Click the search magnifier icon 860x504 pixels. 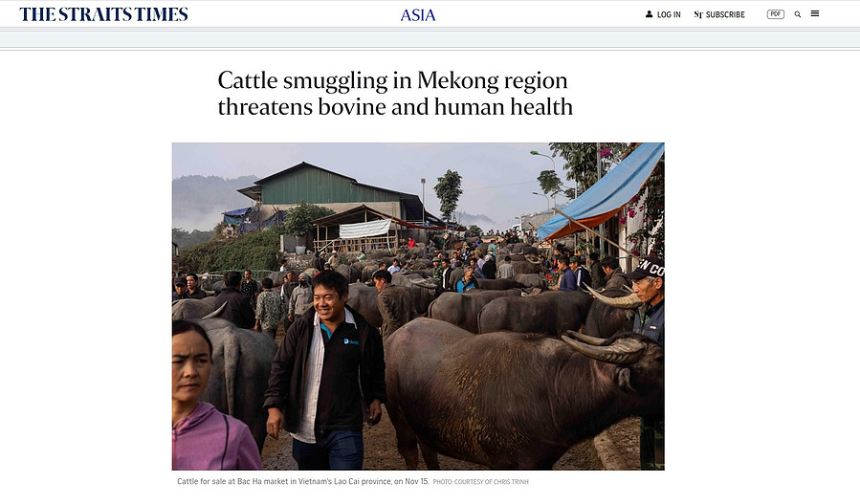(x=798, y=14)
